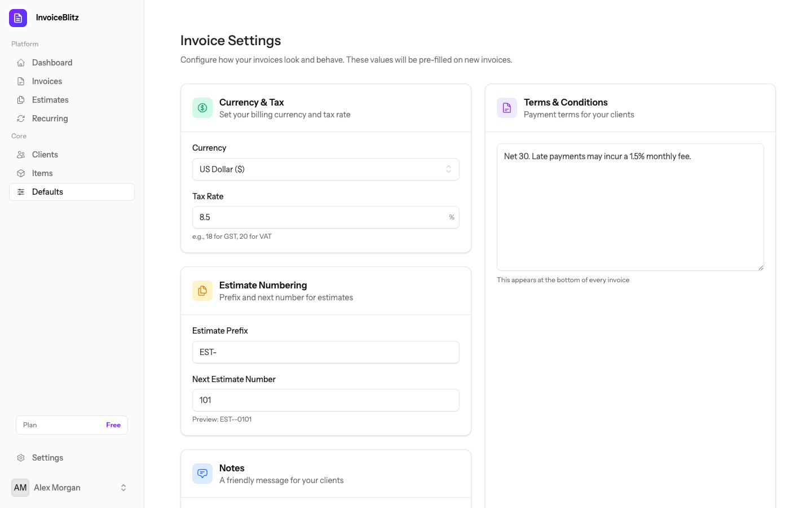Image resolution: width=812 pixels, height=508 pixels.
Task: Click the green Currency & Tax dollar icon
Action: 202,107
